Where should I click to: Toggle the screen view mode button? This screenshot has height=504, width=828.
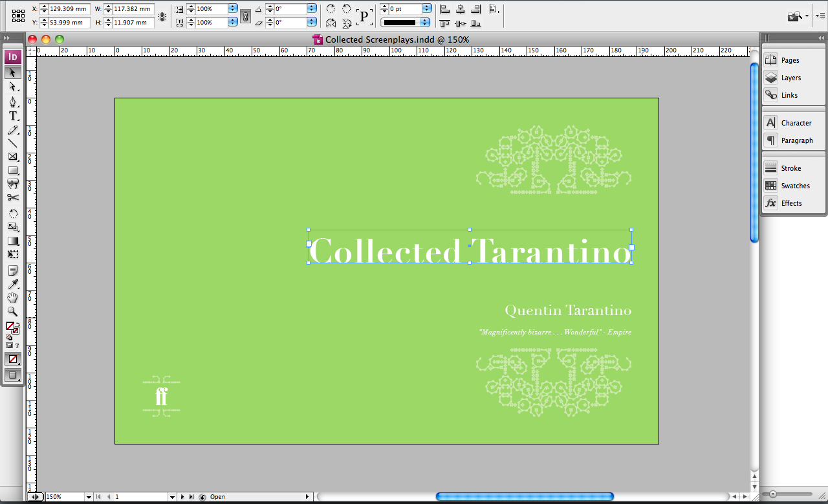click(13, 375)
